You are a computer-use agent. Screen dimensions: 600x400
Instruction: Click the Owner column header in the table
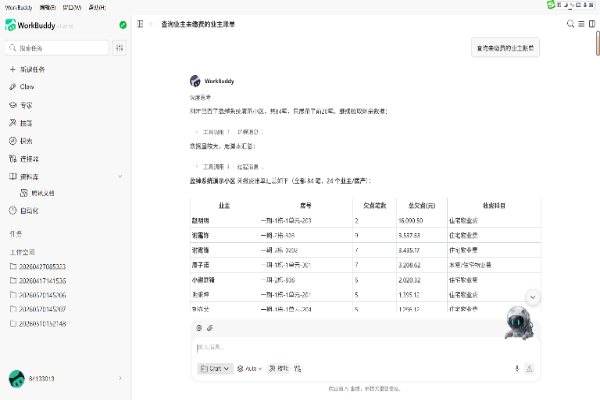tap(224, 206)
